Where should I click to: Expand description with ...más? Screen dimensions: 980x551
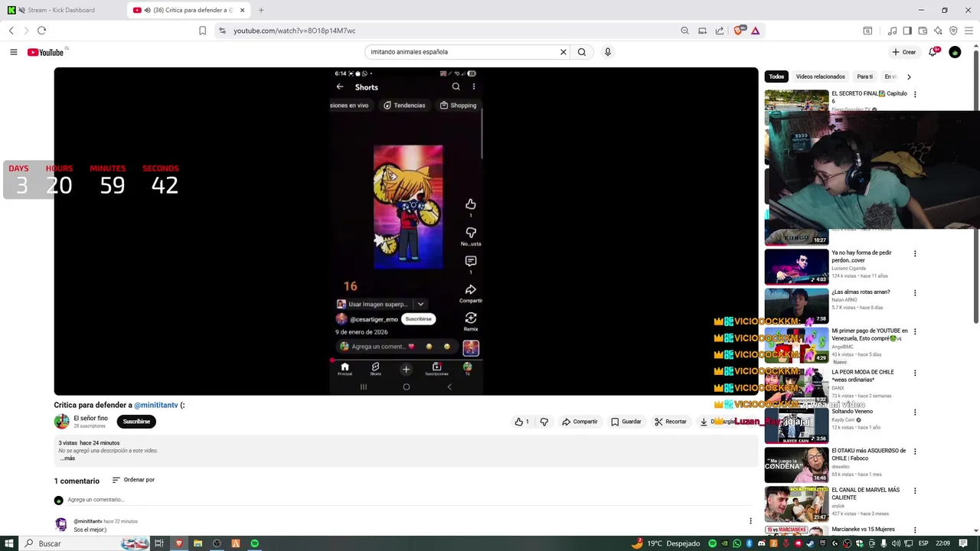click(x=67, y=458)
